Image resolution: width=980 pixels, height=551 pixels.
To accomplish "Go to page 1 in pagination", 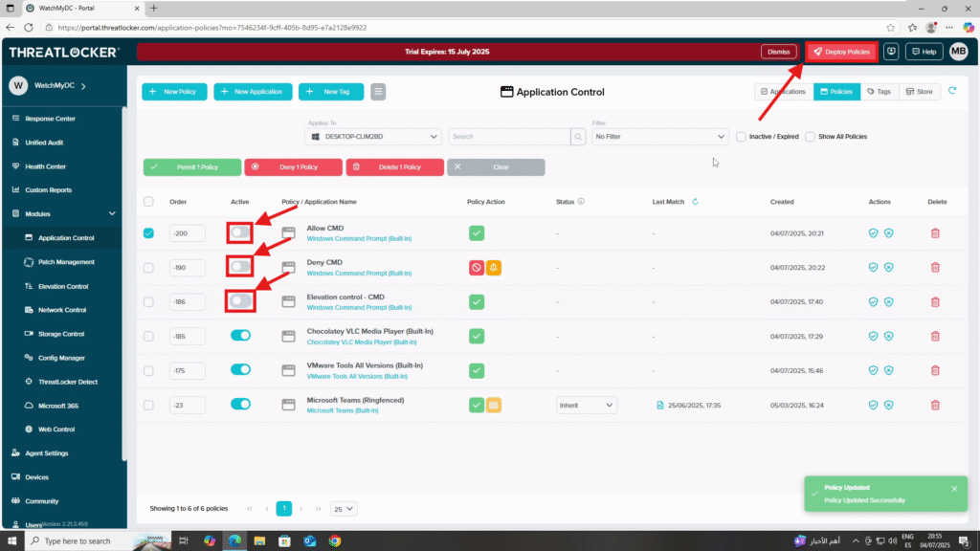I will coord(283,509).
